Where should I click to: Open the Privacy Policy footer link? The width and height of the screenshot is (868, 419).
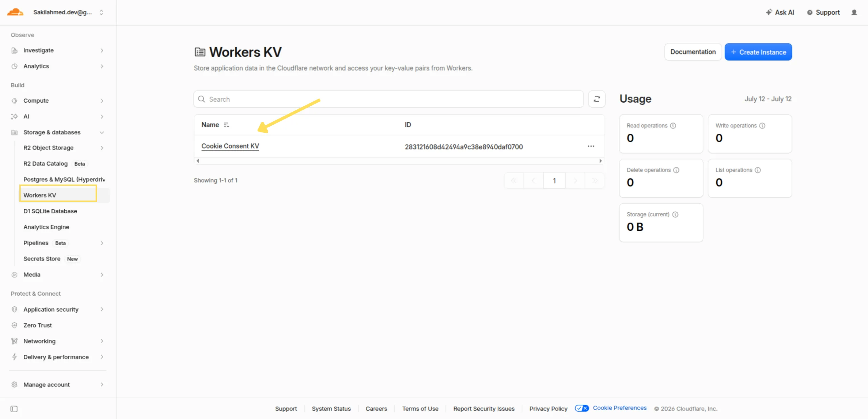[x=548, y=408]
